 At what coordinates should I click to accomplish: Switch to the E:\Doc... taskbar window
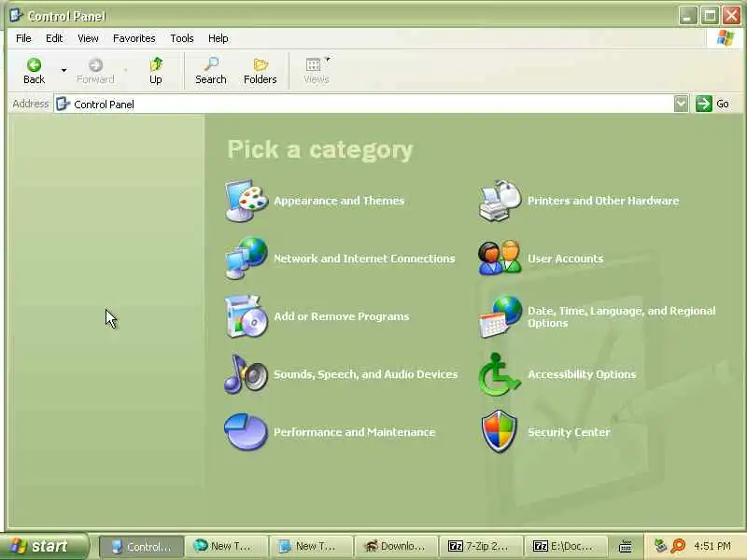pos(565,546)
